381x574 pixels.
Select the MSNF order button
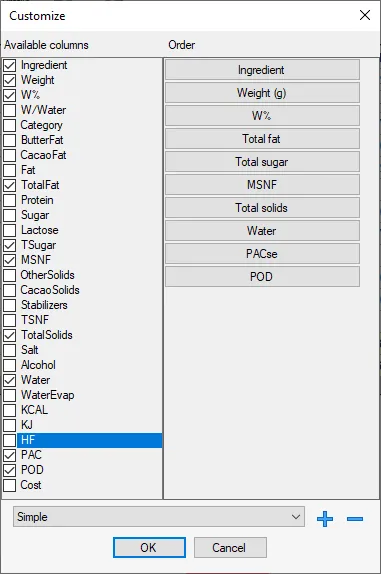(x=262, y=185)
